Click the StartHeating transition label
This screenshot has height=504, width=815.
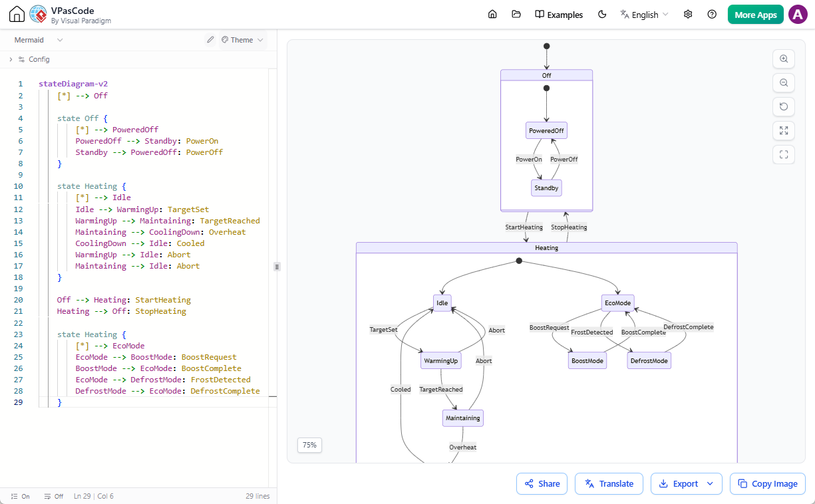[524, 227]
